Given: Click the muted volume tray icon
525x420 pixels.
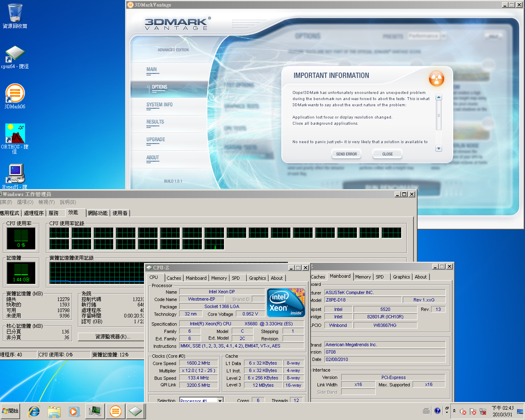Looking at the screenshot, I should (463, 411).
